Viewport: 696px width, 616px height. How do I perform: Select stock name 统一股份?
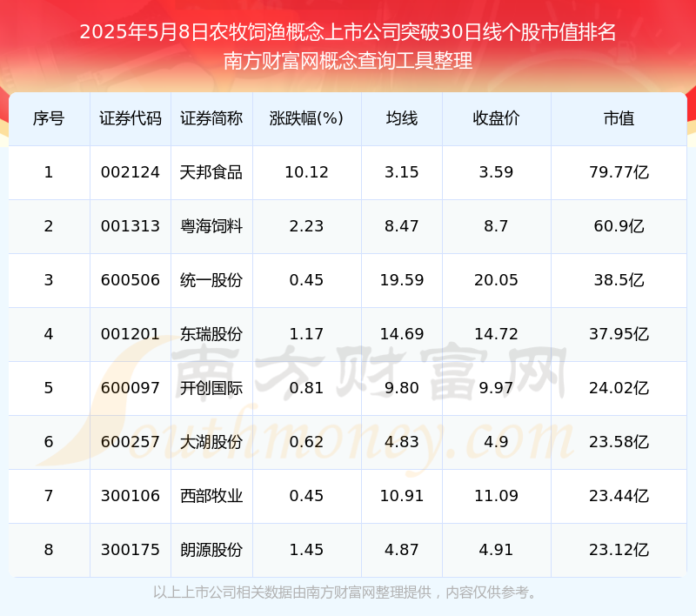[x=211, y=280]
